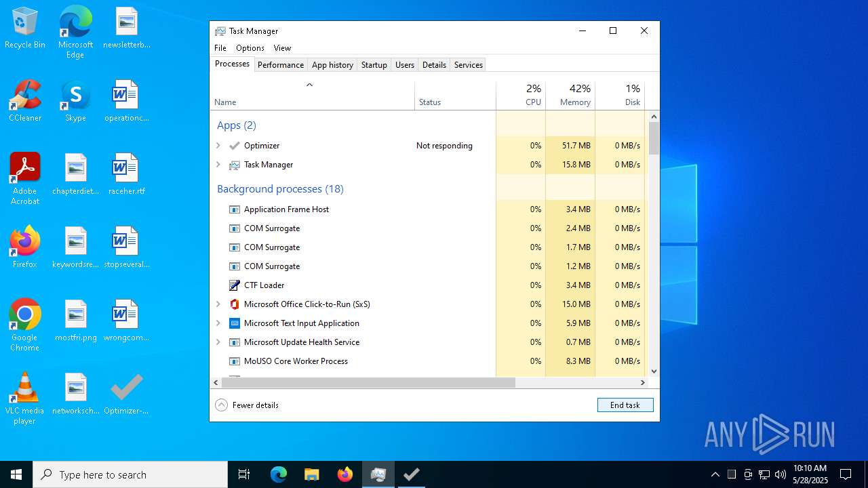Open the File menu
The width and height of the screenshot is (868, 488).
coord(220,48)
